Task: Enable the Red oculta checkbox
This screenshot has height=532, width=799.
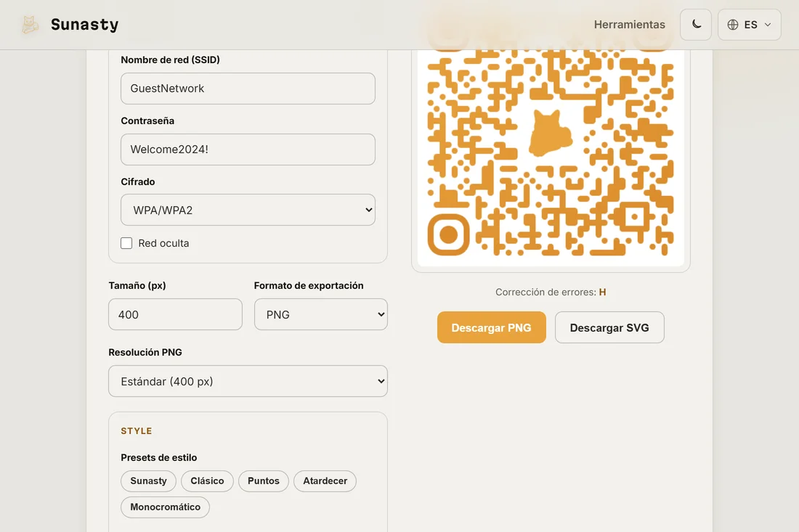Action: pyautogui.click(x=126, y=243)
